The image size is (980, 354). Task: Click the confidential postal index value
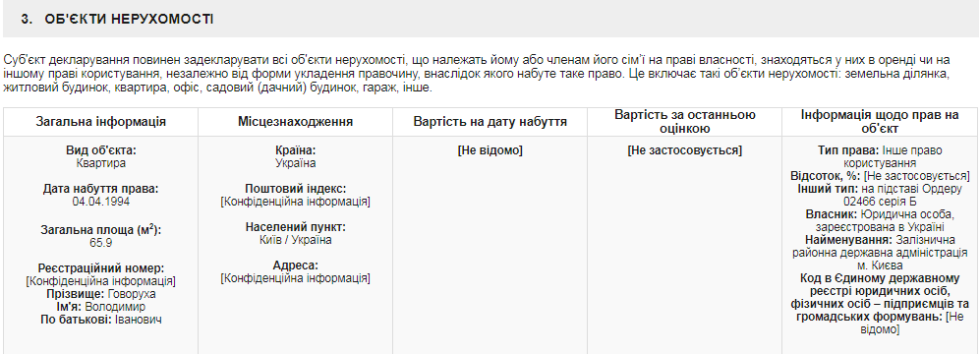click(295, 202)
